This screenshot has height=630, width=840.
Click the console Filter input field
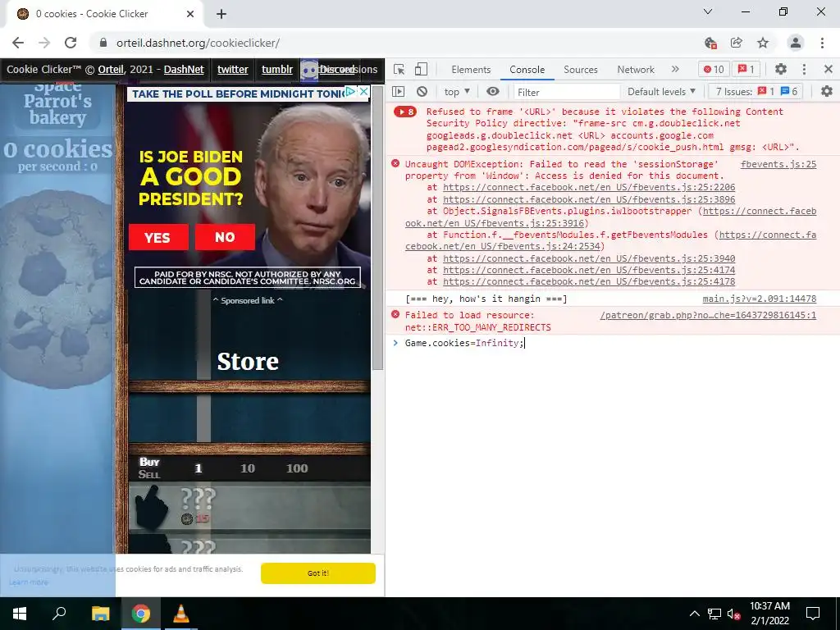point(566,92)
